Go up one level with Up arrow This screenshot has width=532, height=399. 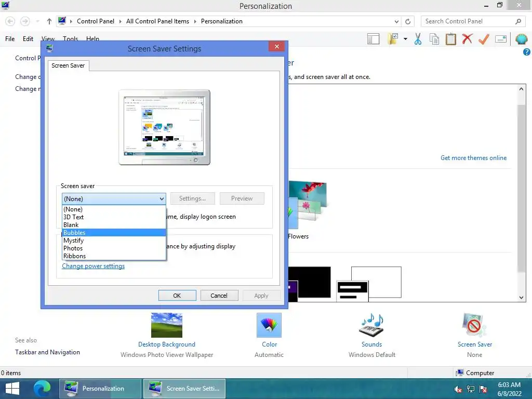tap(49, 21)
